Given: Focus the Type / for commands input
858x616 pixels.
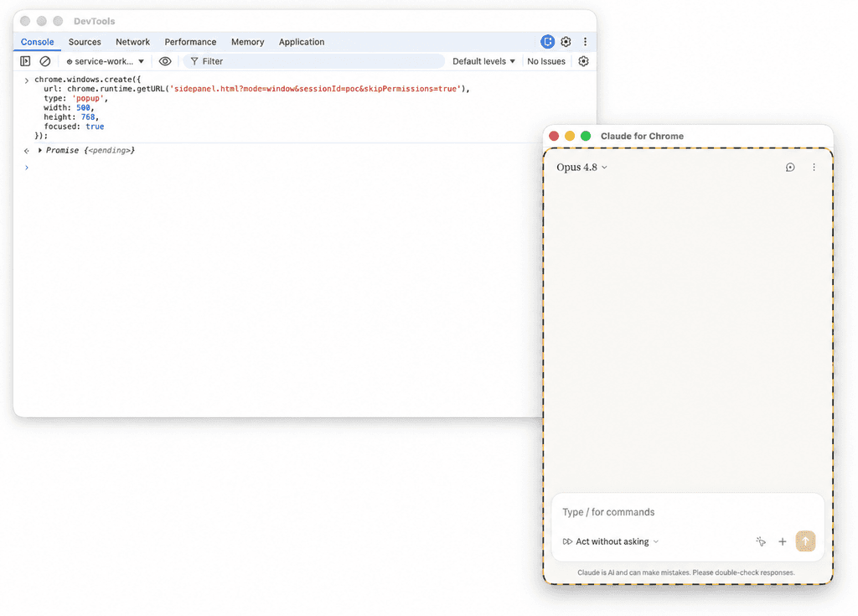Looking at the screenshot, I should [688, 512].
